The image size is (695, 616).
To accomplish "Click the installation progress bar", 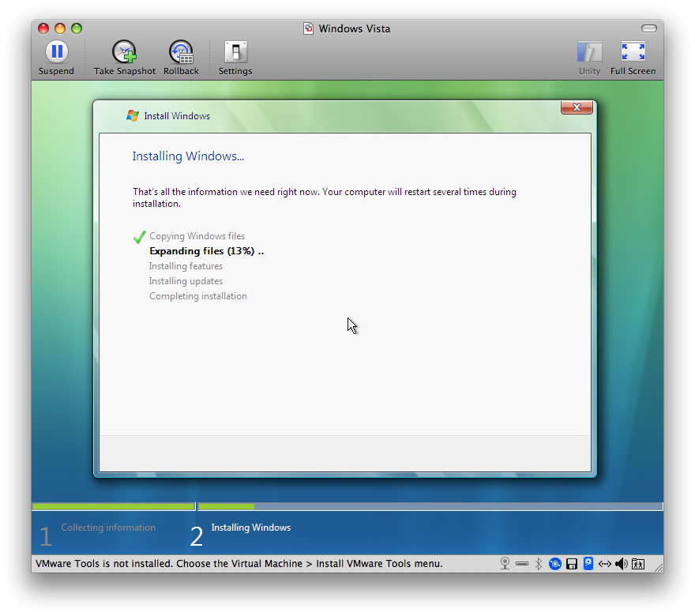I will 347,506.
